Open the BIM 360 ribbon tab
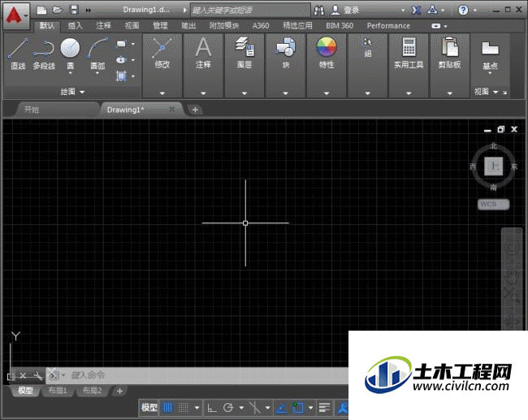528x420 pixels. [339, 26]
